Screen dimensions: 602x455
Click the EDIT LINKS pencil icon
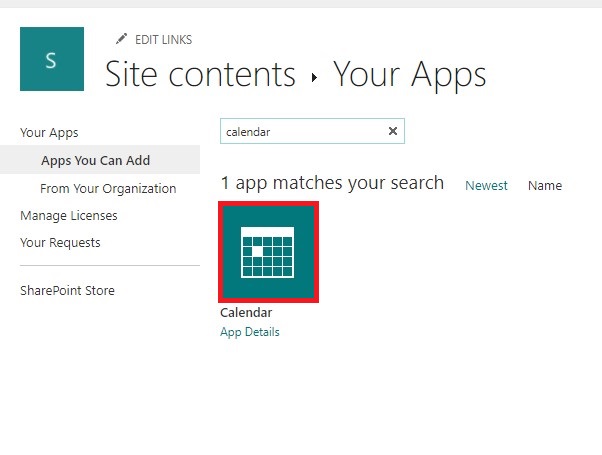(x=121, y=39)
